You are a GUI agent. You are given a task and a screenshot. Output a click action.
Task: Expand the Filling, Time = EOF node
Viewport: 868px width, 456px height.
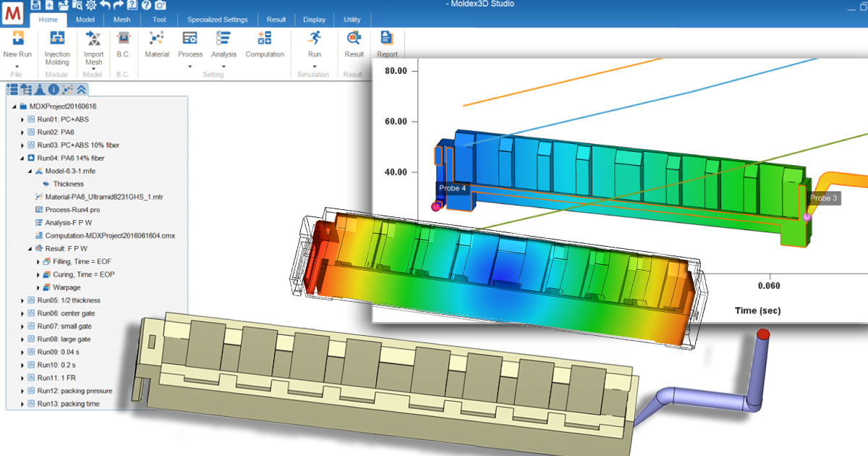pos(38,261)
